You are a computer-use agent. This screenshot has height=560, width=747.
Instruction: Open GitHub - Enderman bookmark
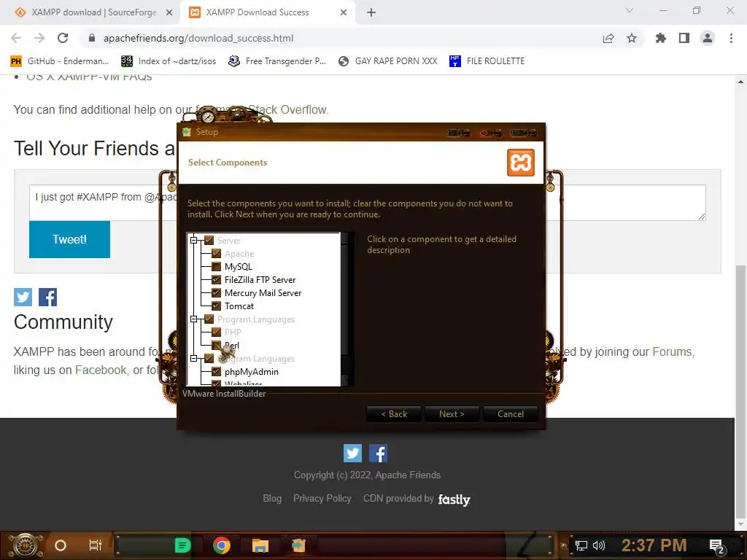(60, 61)
